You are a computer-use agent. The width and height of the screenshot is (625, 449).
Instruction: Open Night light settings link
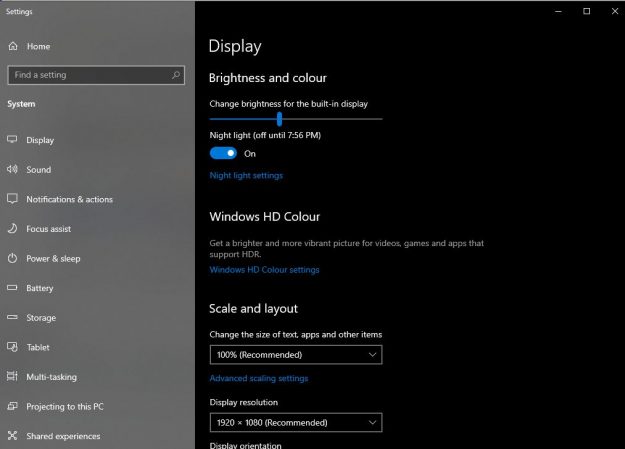(x=246, y=175)
